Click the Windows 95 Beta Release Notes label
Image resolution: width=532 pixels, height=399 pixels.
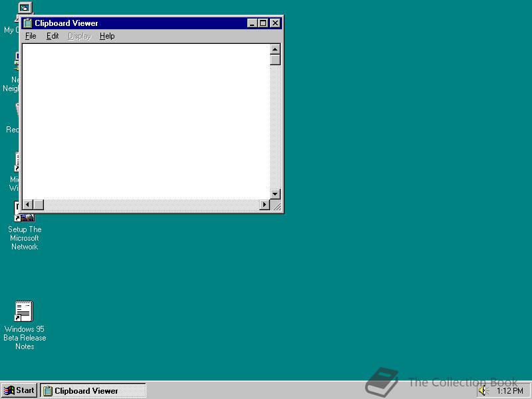(25, 338)
